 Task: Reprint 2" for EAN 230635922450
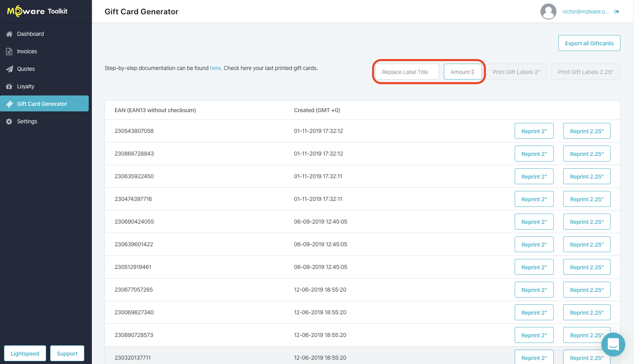pyautogui.click(x=534, y=176)
